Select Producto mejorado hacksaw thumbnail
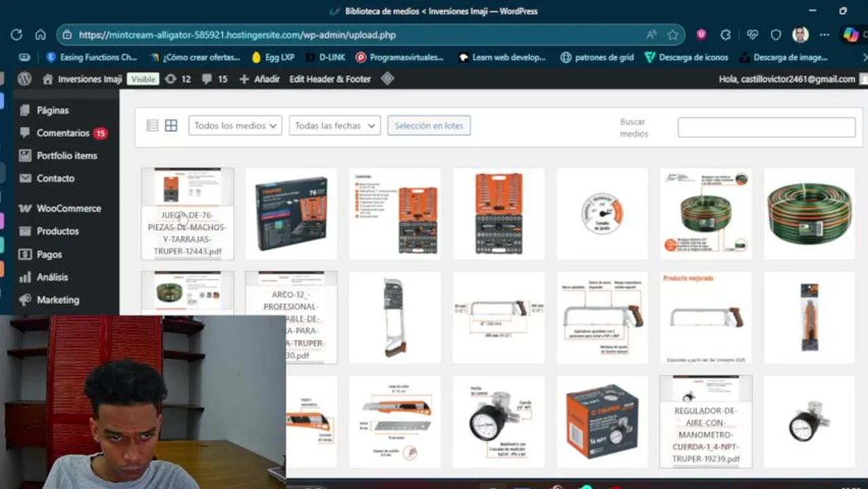868x489 pixels. (706, 318)
